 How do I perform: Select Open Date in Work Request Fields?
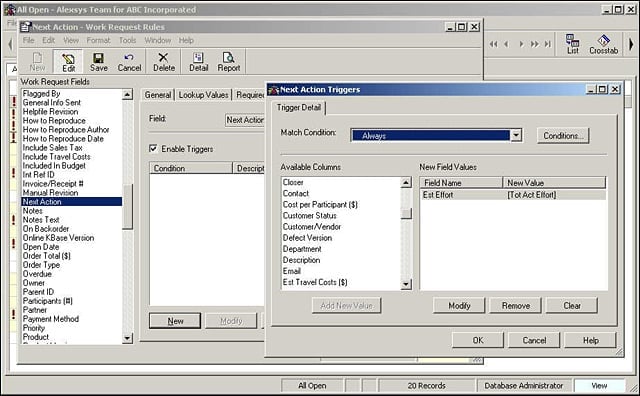(41, 247)
